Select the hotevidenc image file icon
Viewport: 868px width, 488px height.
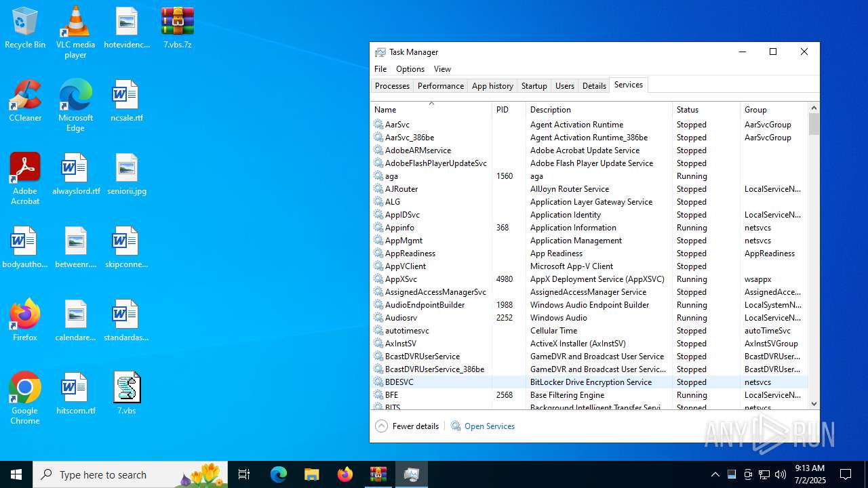[x=127, y=28]
